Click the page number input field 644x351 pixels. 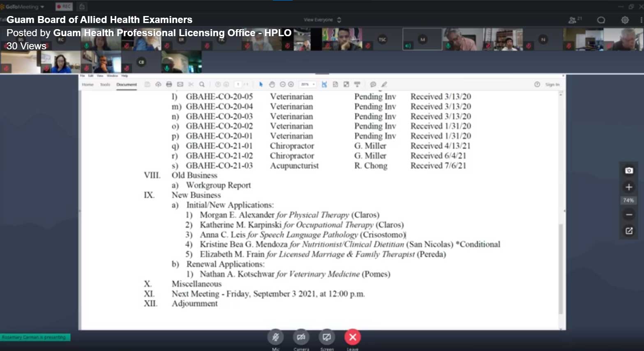[238, 84]
